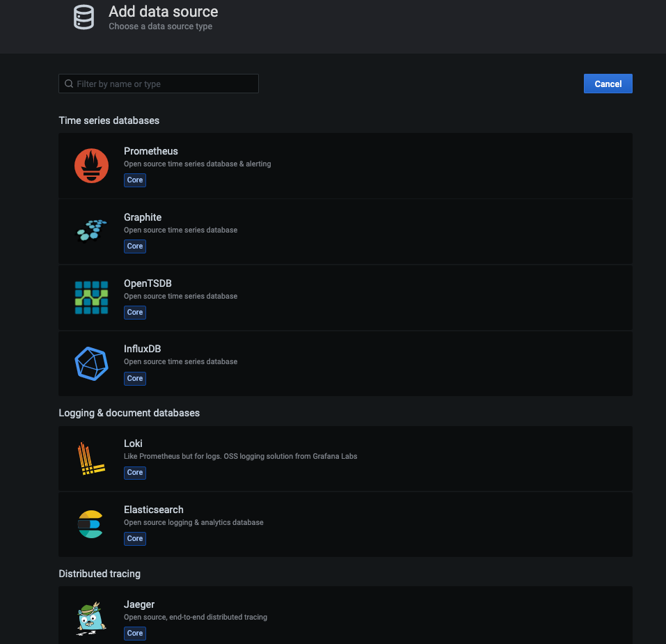Click the Elasticsearch striped logo icon
The image size is (666, 644).
coord(91,524)
